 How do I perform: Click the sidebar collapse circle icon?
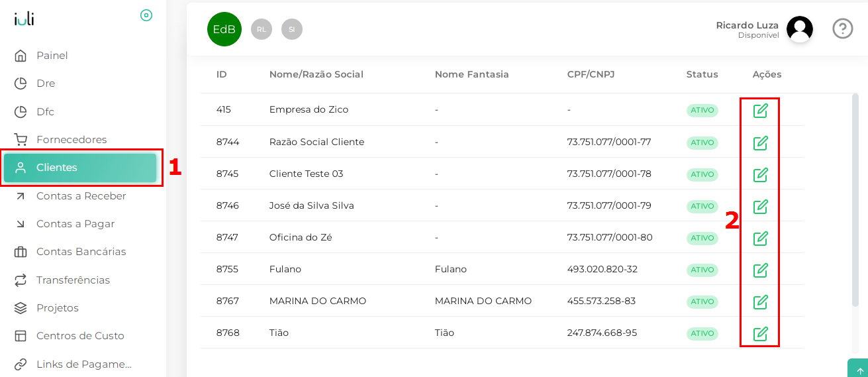(146, 15)
